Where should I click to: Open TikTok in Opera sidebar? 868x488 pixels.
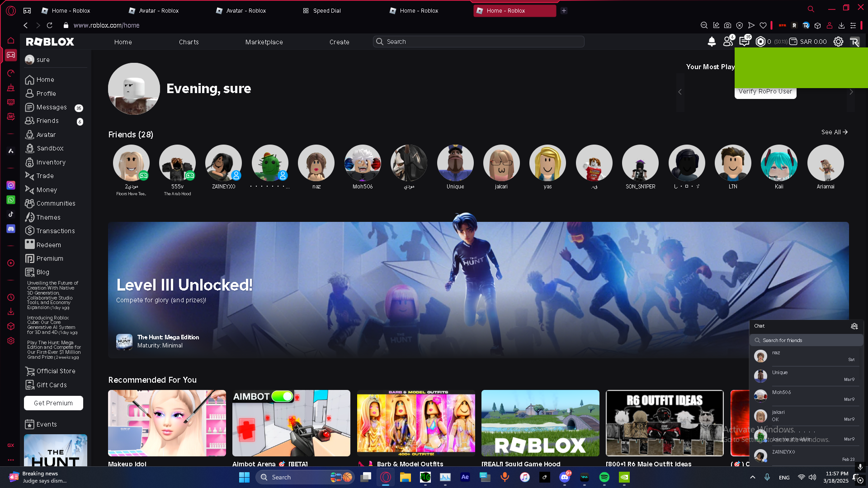(11, 214)
